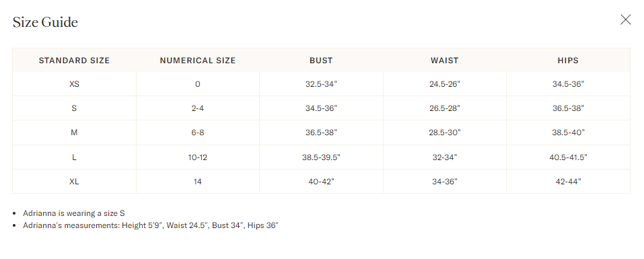644x259 pixels.
Task: Click the 'Adrianna is wearing a size S' note
Action: pos(74,213)
